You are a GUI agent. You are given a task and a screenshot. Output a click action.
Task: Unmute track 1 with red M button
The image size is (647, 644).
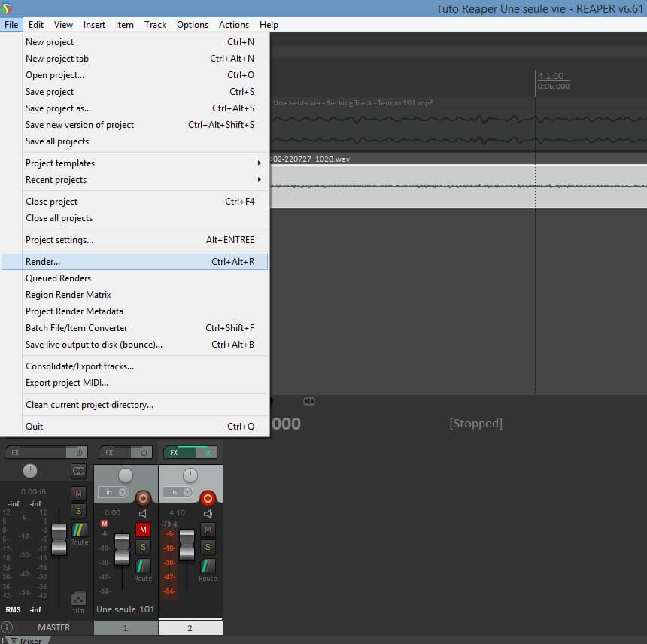(143, 530)
